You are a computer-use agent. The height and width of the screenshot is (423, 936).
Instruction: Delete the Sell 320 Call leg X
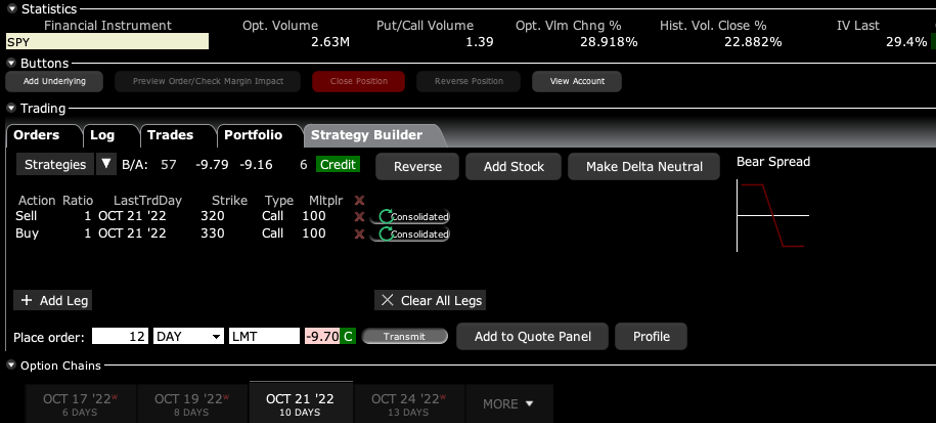[359, 217]
